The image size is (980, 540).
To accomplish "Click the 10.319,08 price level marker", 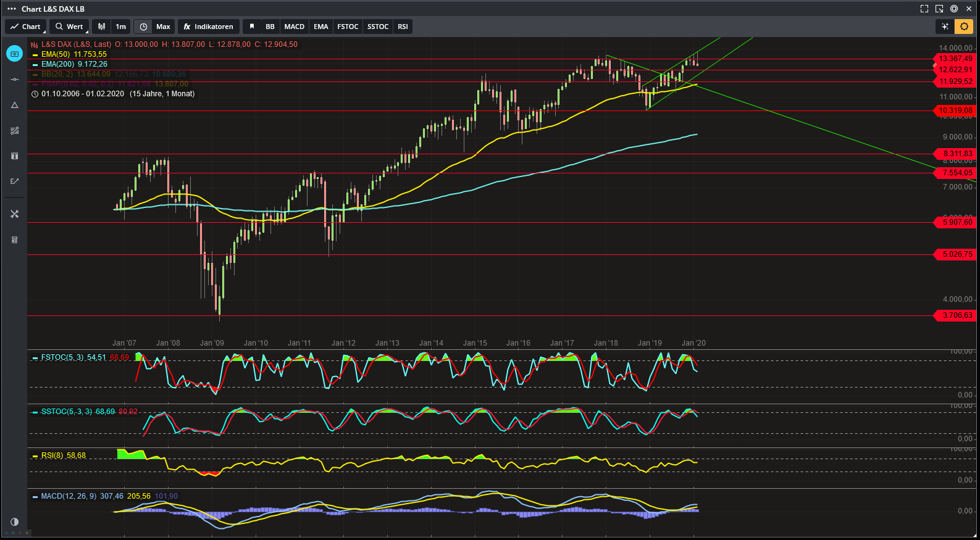I will tap(955, 110).
